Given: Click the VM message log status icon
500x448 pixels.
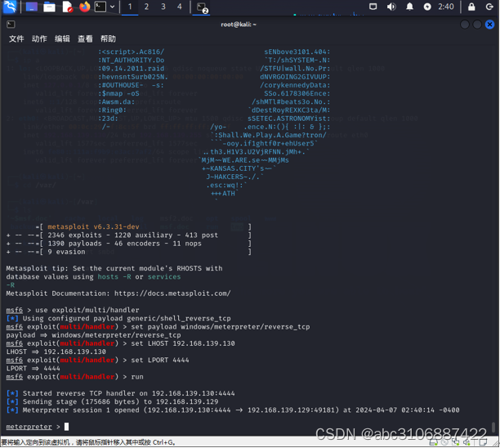Looking at the screenshot, I should [483, 442].
